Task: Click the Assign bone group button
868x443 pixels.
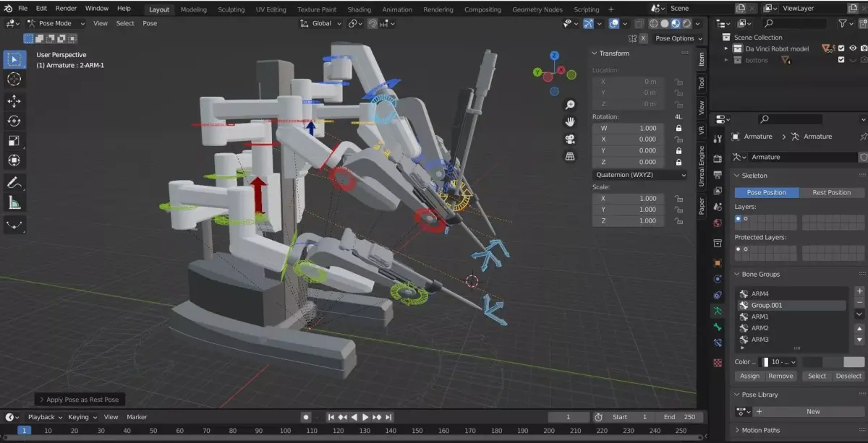Action: (749, 376)
